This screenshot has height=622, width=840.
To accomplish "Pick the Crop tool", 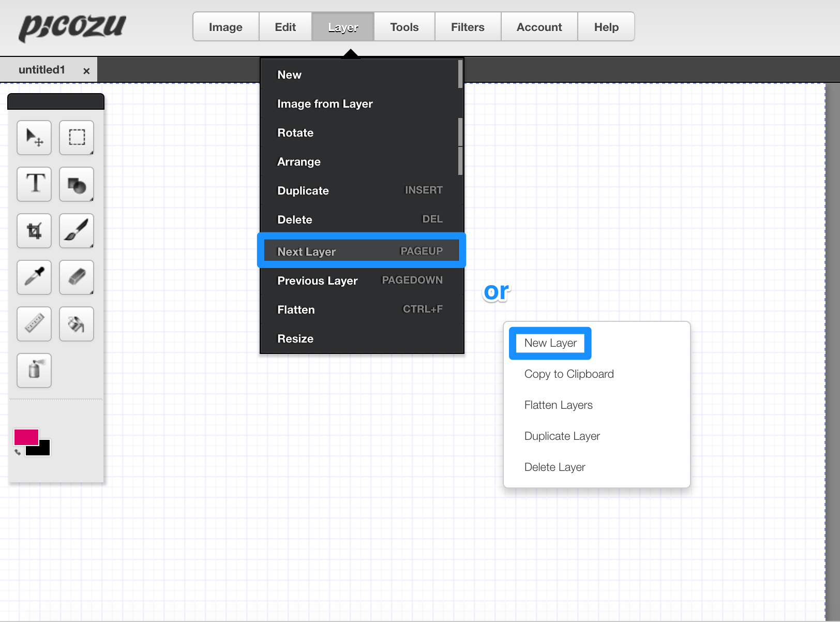I will (34, 231).
